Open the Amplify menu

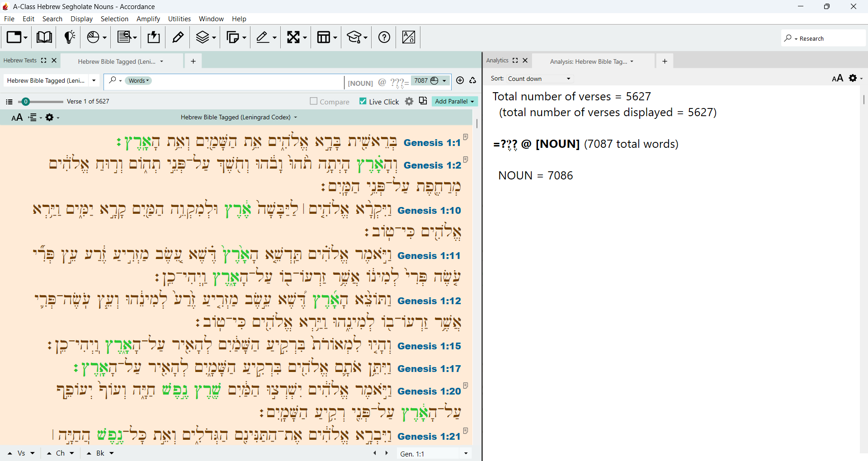coord(148,19)
